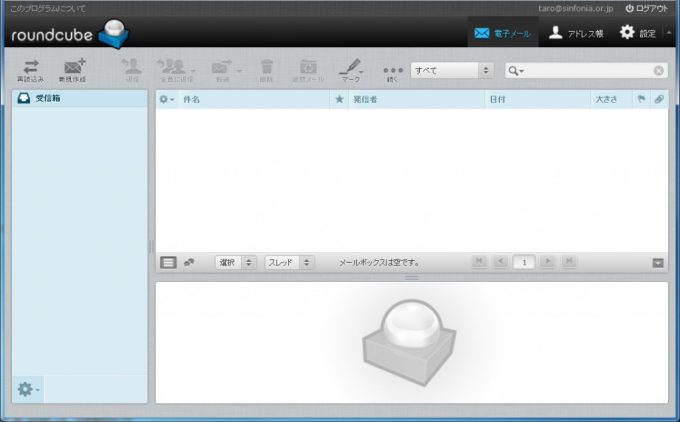The height and width of the screenshot is (422, 680).
Task: Open list options gear in header
Action: (166, 99)
